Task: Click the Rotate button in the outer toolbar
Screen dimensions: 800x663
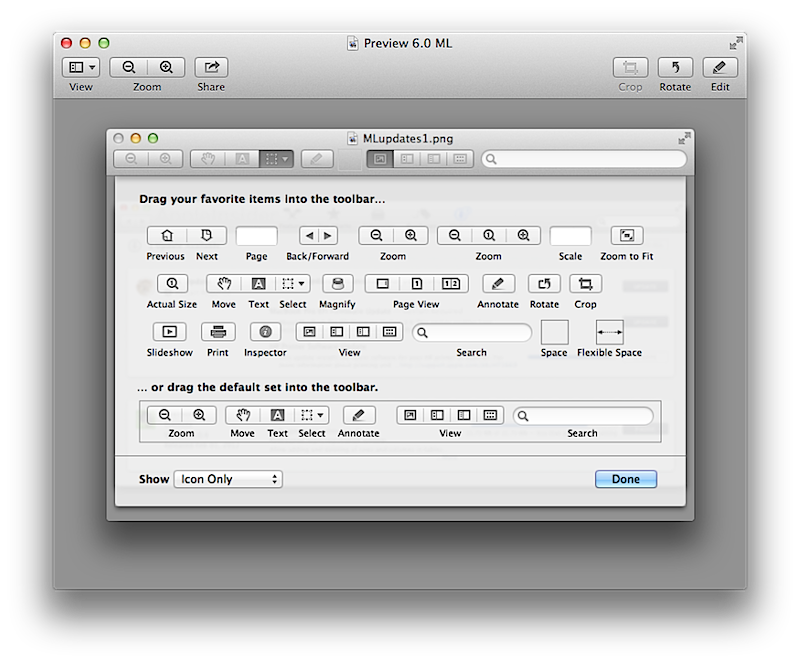Action: (x=675, y=68)
